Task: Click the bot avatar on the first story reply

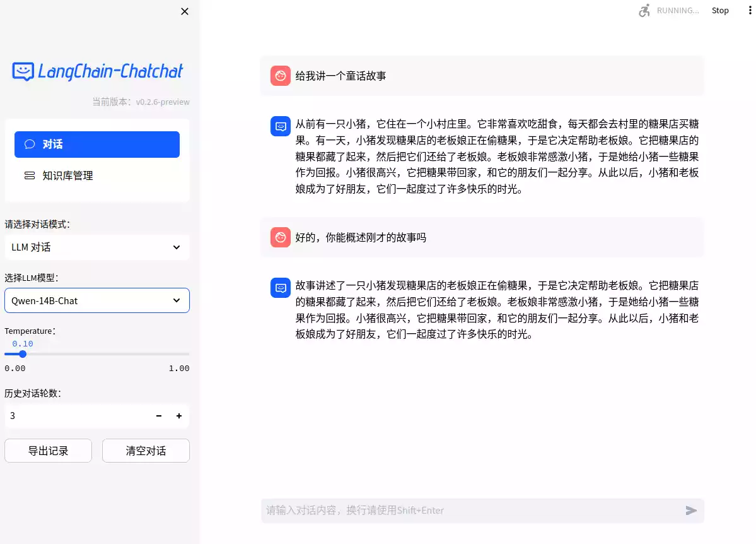Action: (x=280, y=126)
